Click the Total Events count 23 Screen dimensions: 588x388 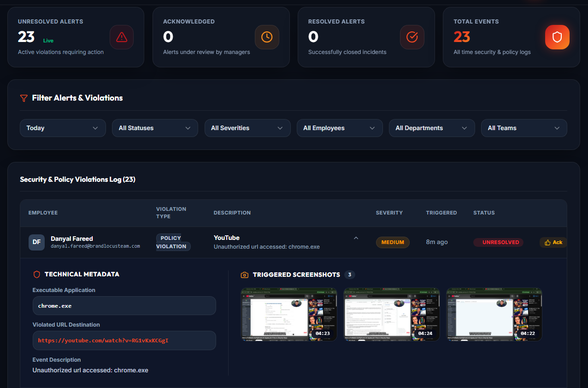point(462,36)
